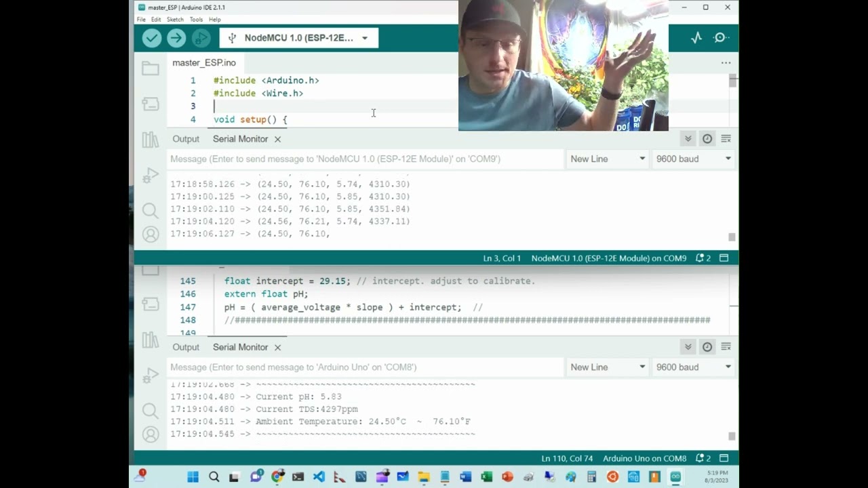Viewport: 868px width, 488px height.
Task: Open the Help menu
Action: (x=215, y=20)
